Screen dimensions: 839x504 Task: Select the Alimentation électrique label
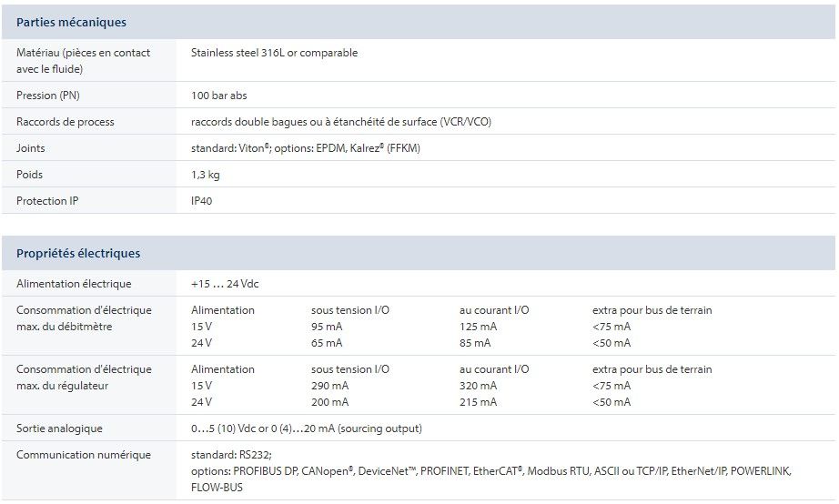74,284
